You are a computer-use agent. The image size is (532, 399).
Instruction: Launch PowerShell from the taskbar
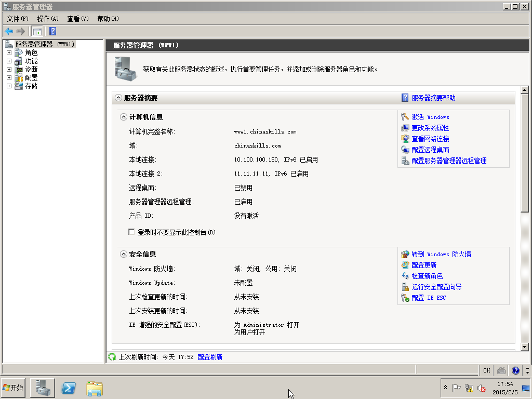(69, 388)
